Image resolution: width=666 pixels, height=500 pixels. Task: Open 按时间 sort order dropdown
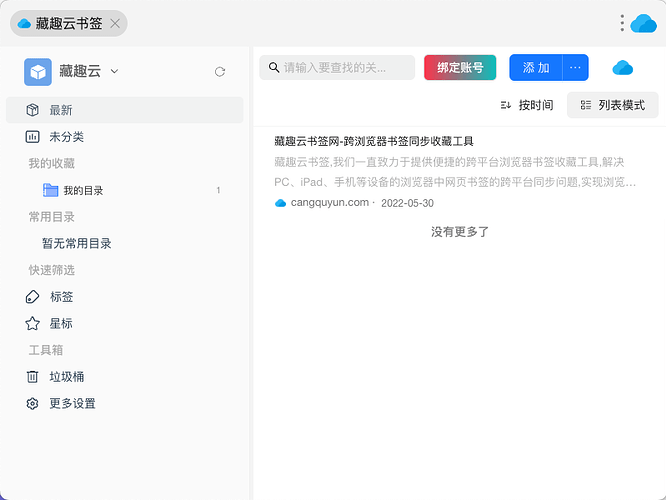point(526,105)
